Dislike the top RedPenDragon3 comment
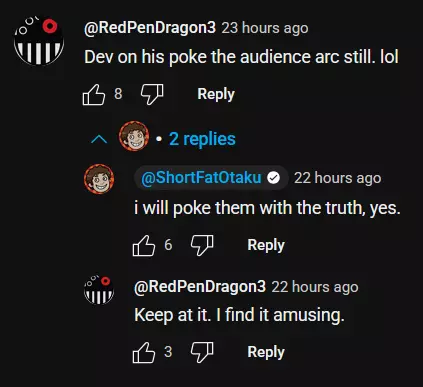423x387 pixels. tap(152, 94)
